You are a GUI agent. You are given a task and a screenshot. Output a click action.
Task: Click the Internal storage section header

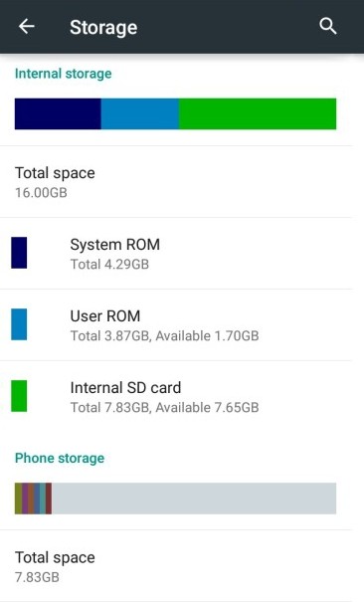pos(64,74)
